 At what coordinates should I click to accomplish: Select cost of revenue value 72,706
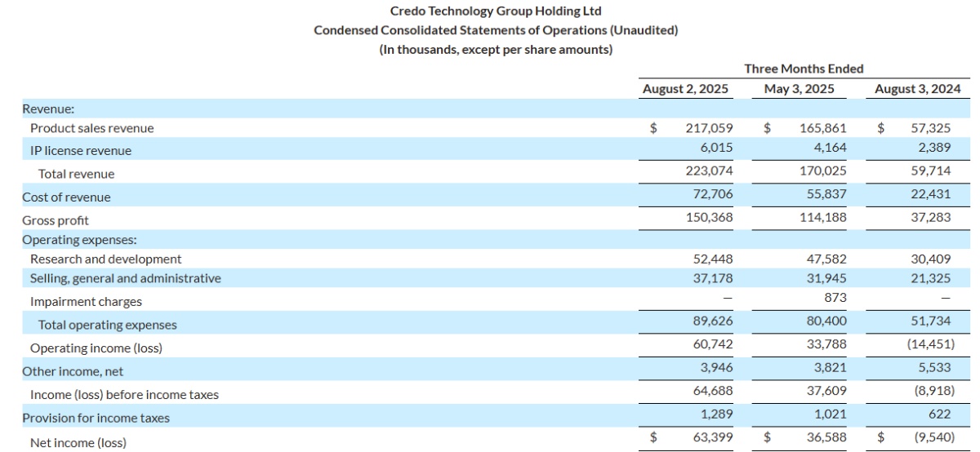pyautogui.click(x=713, y=194)
